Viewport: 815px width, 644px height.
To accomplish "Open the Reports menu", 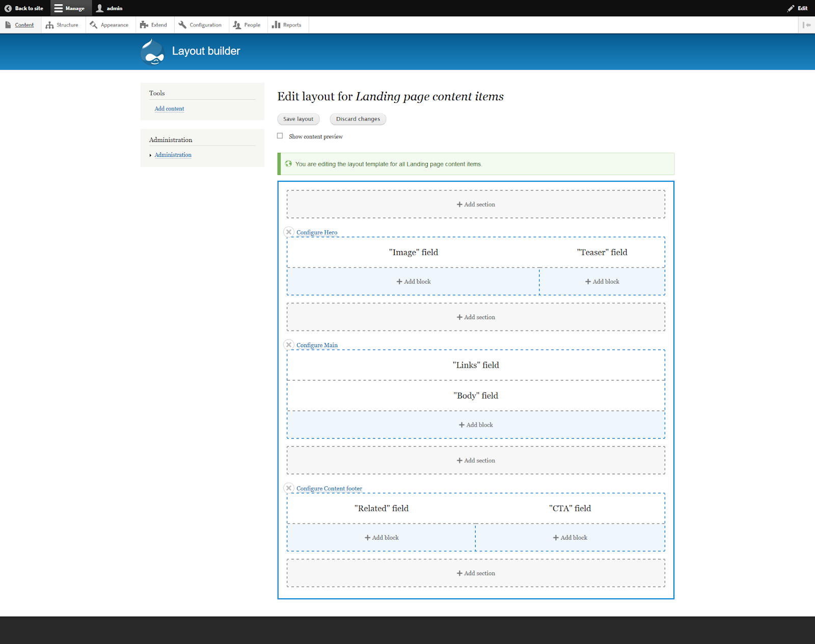I will (x=287, y=25).
